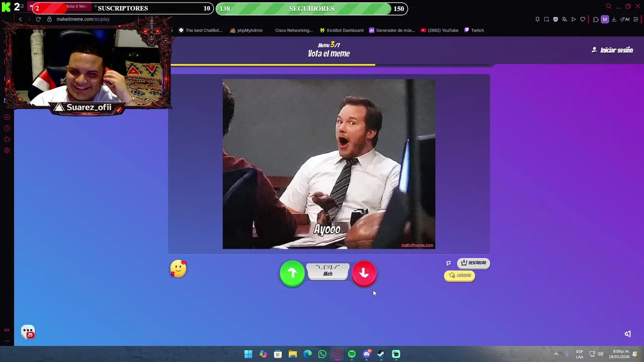Open the Windows Start menu
Image resolution: width=644 pixels, height=362 pixels.
pyautogui.click(x=248, y=354)
